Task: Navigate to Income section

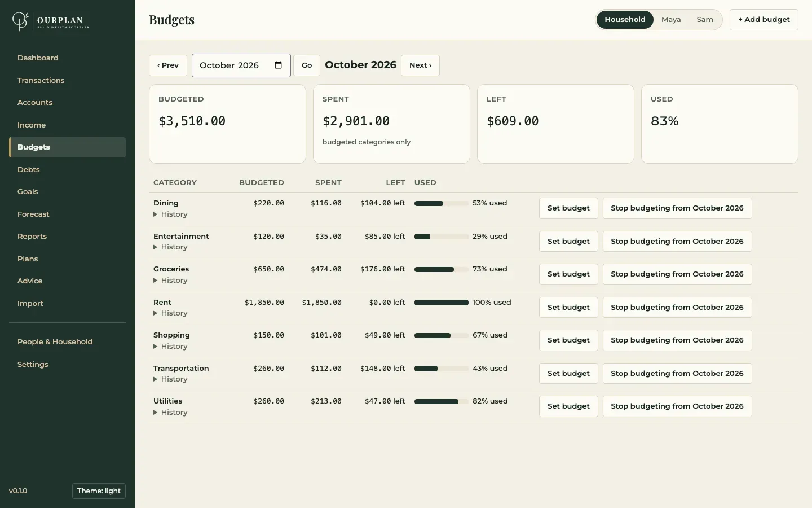Action: (67, 125)
